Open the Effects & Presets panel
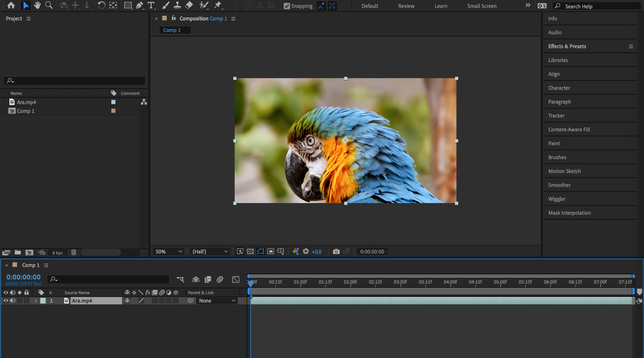Screen dimensions: 644x358 click(567, 46)
